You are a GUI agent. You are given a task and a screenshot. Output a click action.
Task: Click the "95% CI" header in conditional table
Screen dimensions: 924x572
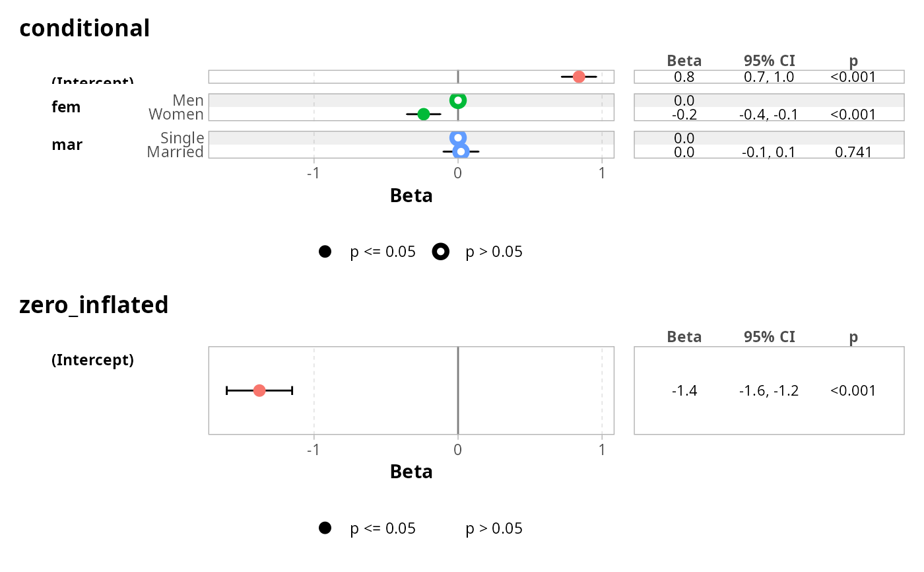pyautogui.click(x=769, y=61)
